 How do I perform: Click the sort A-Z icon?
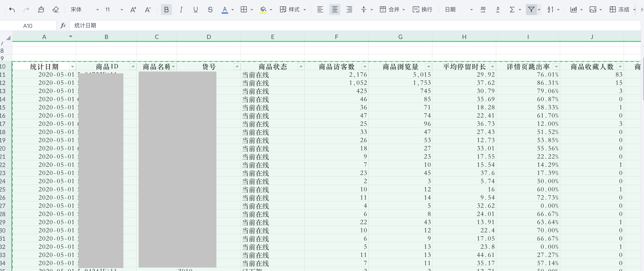pyautogui.click(x=550, y=10)
